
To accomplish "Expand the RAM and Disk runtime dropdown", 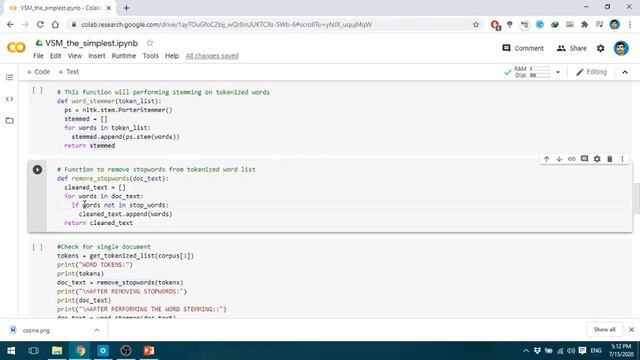I will tap(558, 72).
